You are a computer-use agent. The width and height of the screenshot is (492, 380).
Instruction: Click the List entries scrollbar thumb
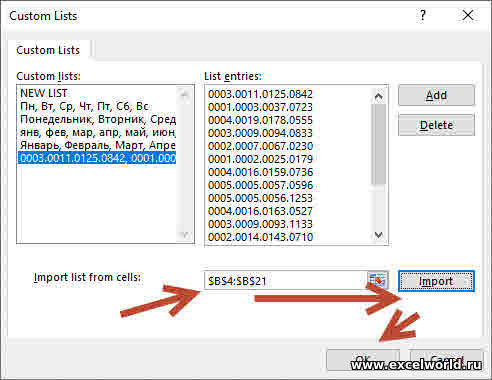378,144
